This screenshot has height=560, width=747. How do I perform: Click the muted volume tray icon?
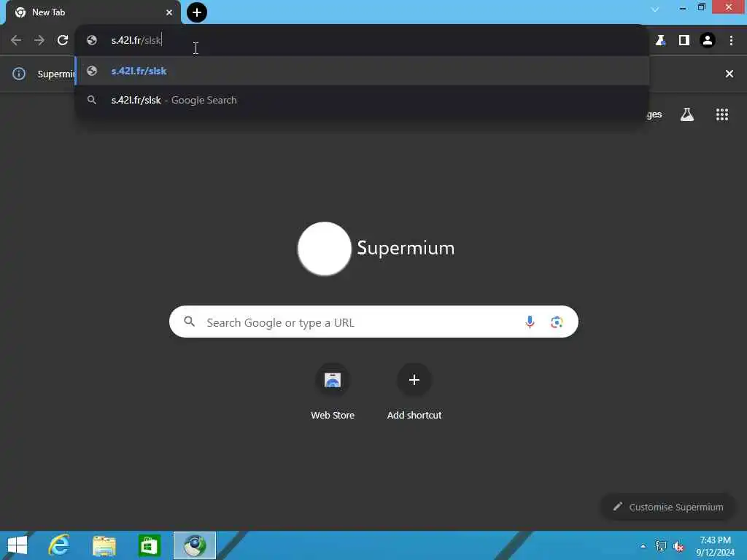tap(678, 547)
